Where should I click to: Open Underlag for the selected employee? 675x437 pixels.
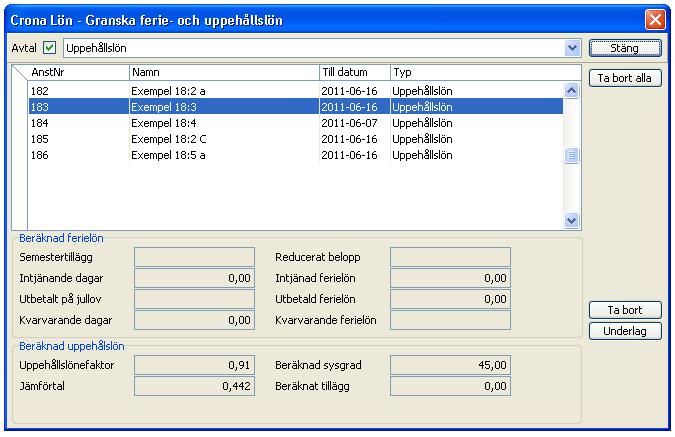point(625,331)
